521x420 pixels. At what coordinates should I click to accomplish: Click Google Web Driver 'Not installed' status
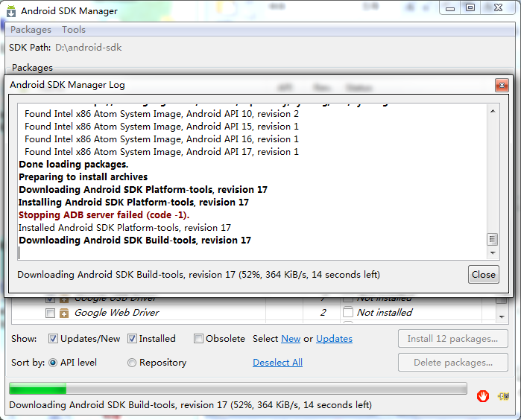pyautogui.click(x=385, y=313)
